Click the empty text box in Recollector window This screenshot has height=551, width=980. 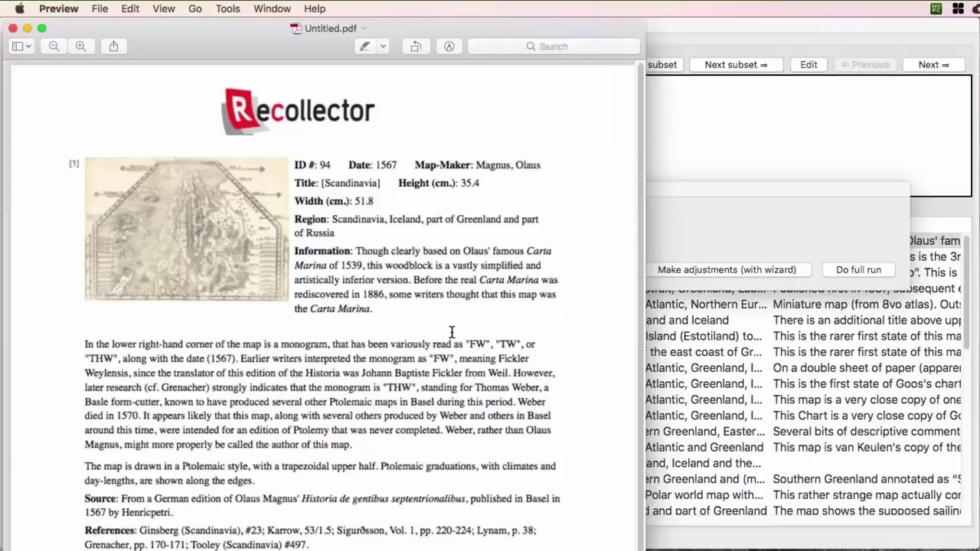tap(808, 135)
